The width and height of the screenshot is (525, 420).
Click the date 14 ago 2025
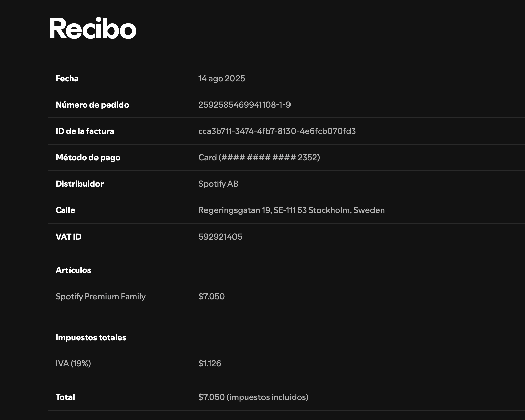(221, 79)
